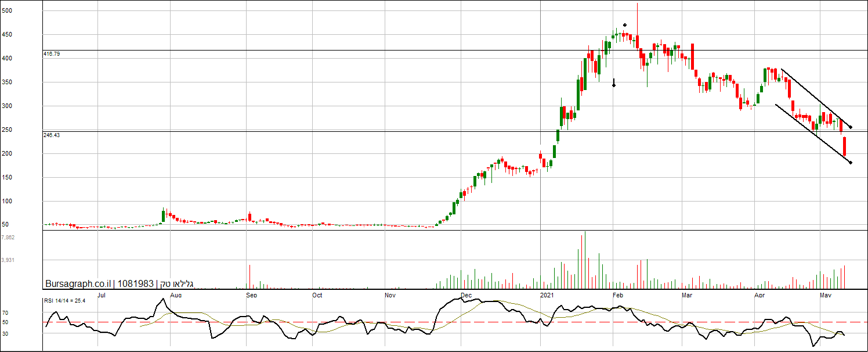Select the stock ID 1081983 in the watermark
The image size is (868, 352).
pos(136,284)
